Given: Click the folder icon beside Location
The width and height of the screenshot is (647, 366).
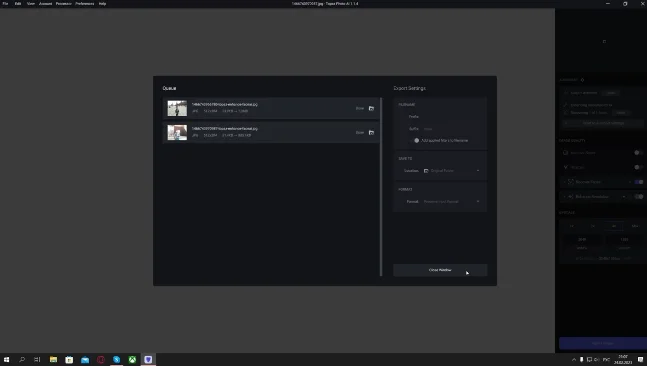Looking at the screenshot, I should tap(426, 171).
